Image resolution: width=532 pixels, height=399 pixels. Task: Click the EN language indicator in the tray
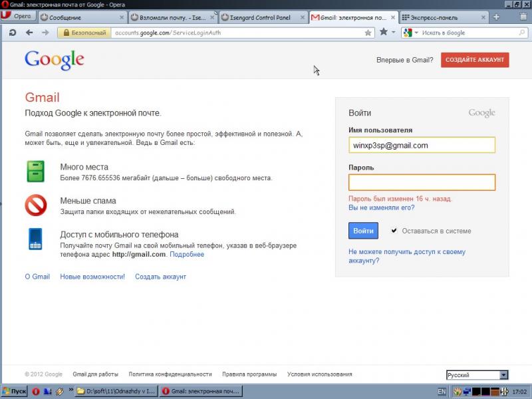(442, 392)
